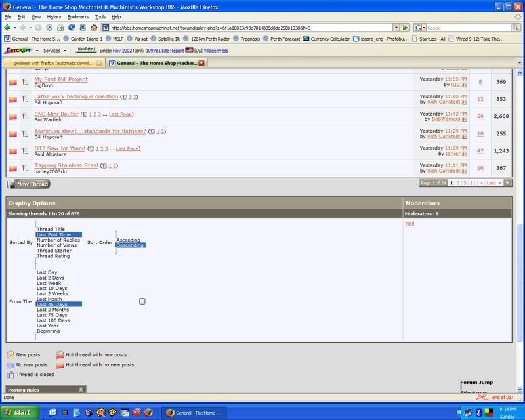Open the Garden Island 1 bookmark
This screenshot has height=420, width=525.
[x=83, y=39]
